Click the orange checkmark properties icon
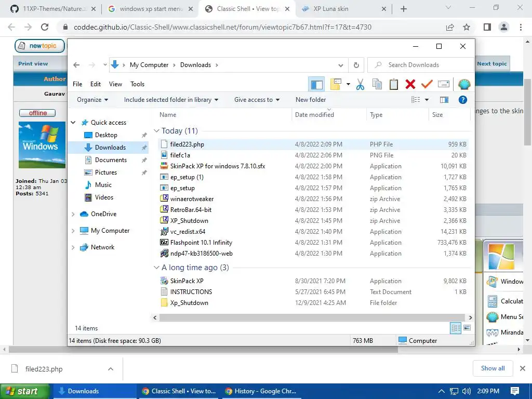The height and width of the screenshot is (399, 532). point(427,84)
